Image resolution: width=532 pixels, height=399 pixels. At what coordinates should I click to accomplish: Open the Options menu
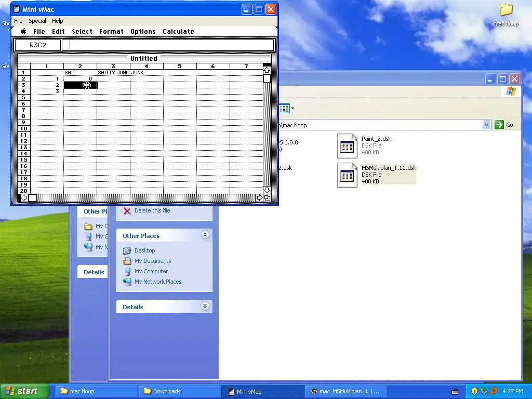[x=143, y=31]
